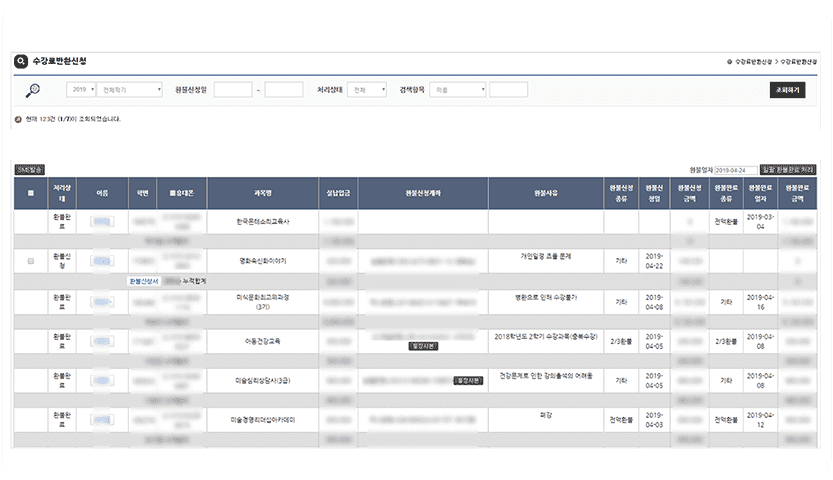Click the SMS발송 button
833x480 pixels.
(x=29, y=170)
